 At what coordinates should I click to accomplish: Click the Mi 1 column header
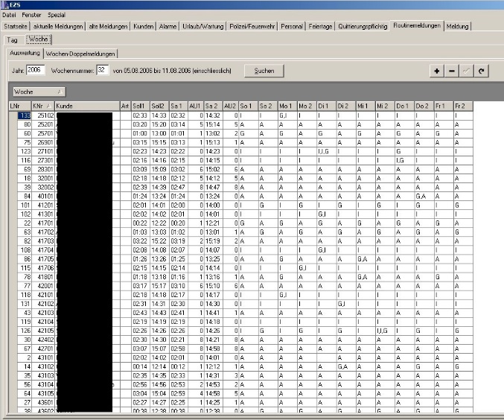pyautogui.click(x=366, y=106)
